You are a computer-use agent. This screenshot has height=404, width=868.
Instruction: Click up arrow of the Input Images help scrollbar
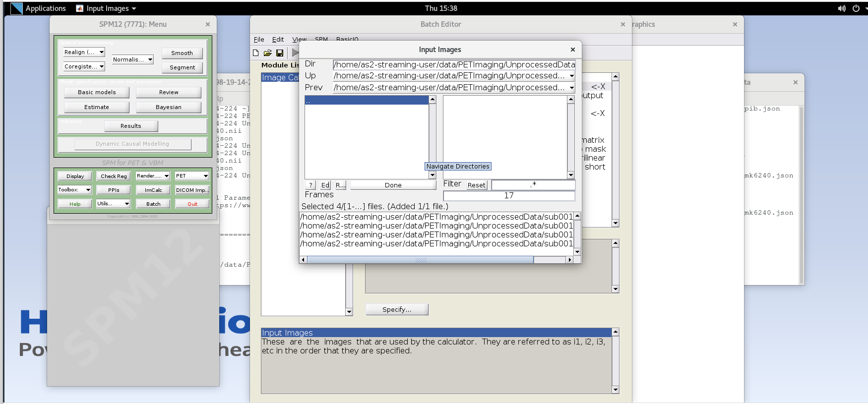point(616,332)
